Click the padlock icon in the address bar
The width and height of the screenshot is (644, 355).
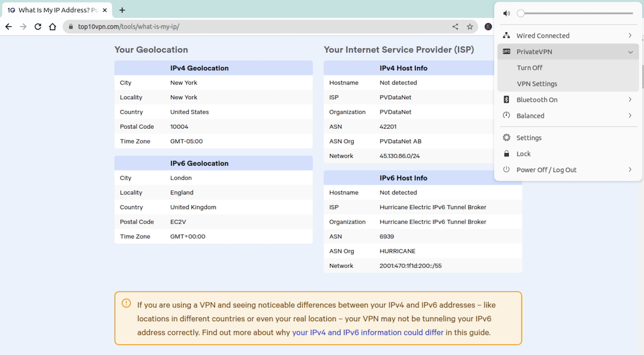pyautogui.click(x=70, y=26)
